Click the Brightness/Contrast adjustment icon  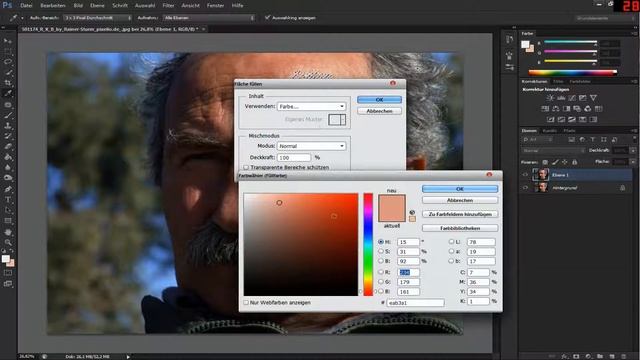click(550, 98)
